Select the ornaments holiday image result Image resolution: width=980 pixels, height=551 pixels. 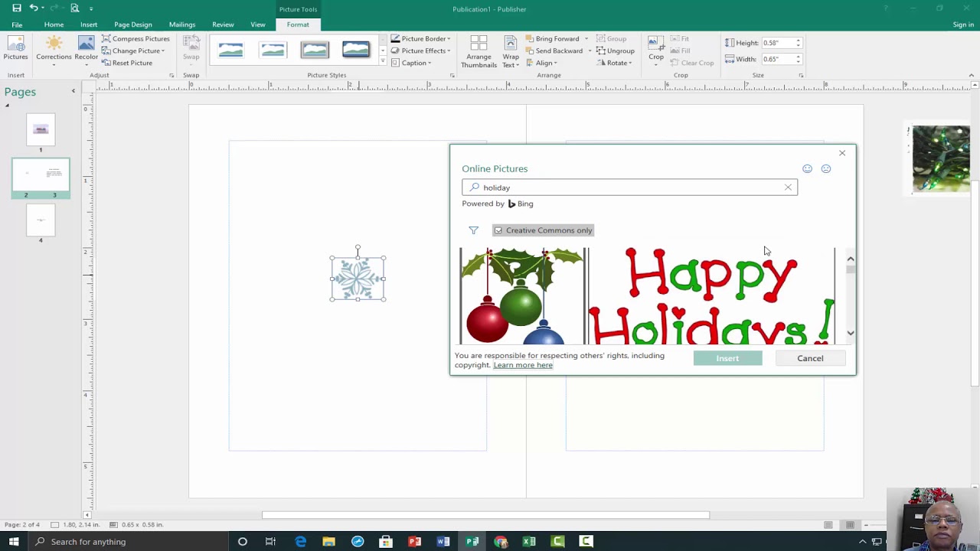522,295
